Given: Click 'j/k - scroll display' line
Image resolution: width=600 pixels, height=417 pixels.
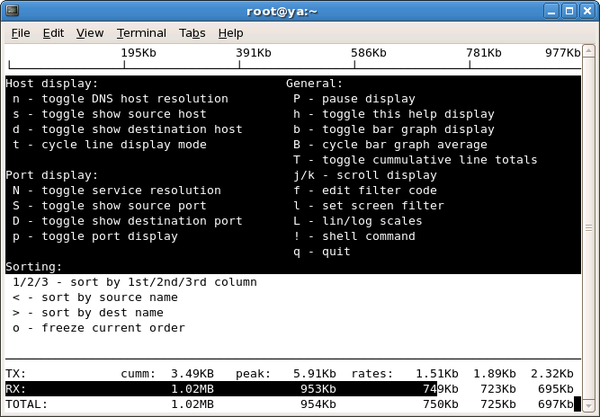Looking at the screenshot, I should pyautogui.click(x=365, y=175).
